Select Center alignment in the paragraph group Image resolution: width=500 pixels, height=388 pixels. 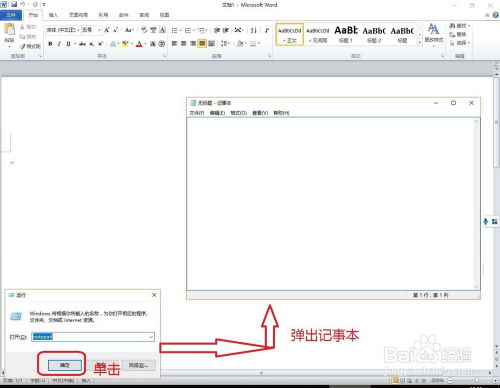point(183,44)
